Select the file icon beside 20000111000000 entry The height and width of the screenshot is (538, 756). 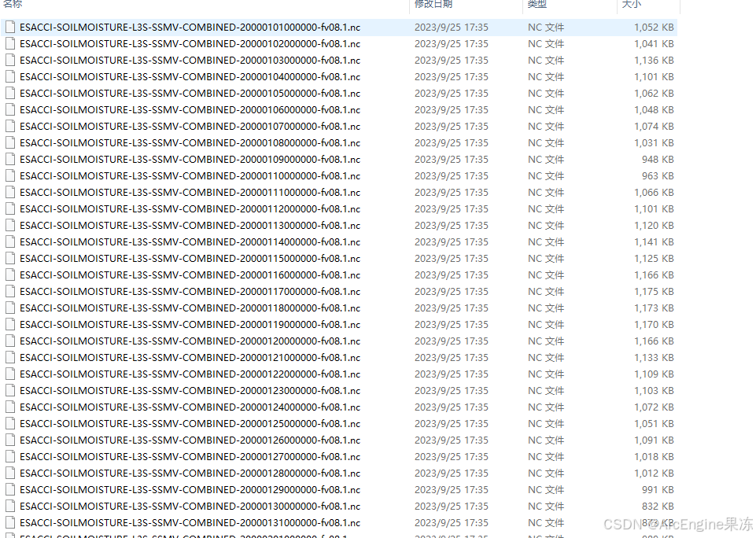10,193
